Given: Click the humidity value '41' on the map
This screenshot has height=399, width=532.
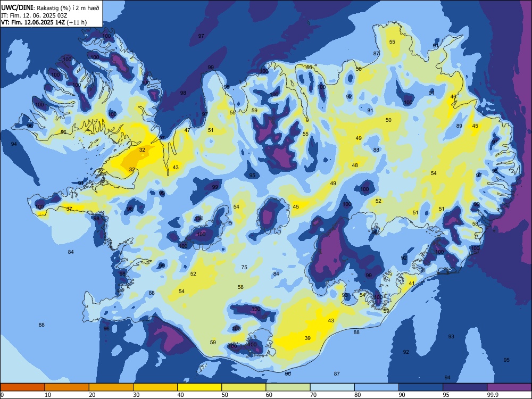Looking at the screenshot, I should coord(412,284).
